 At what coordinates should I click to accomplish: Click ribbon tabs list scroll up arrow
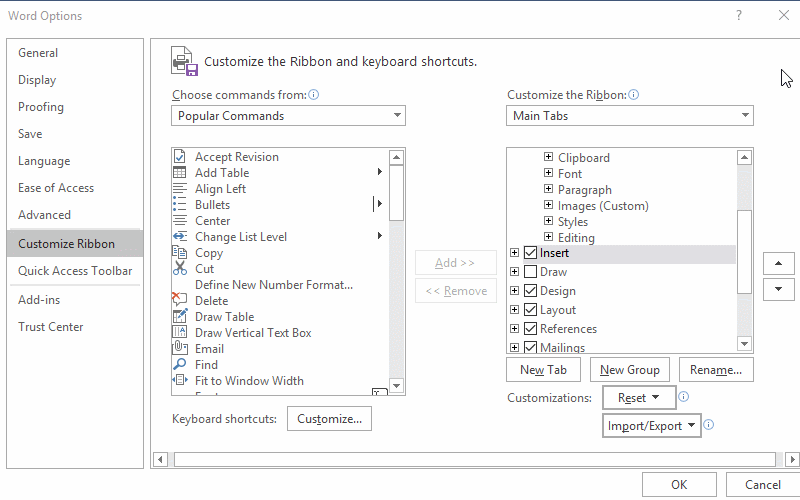click(x=744, y=158)
